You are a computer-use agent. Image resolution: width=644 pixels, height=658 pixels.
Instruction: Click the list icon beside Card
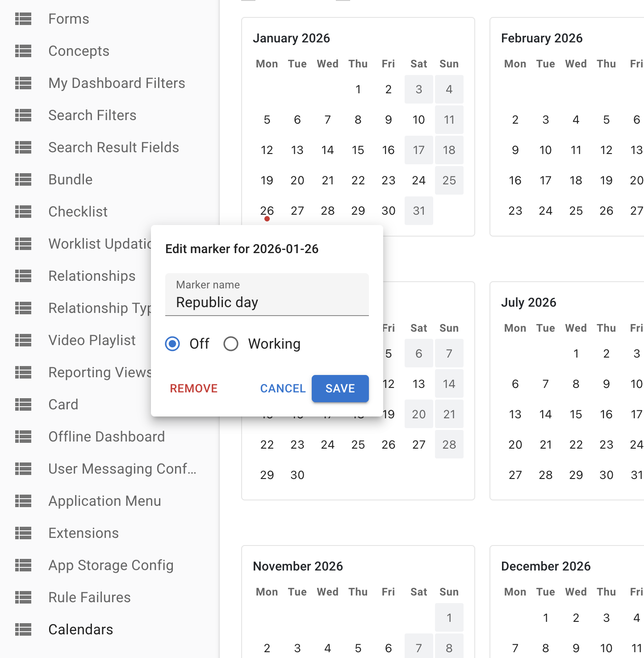pos(23,404)
